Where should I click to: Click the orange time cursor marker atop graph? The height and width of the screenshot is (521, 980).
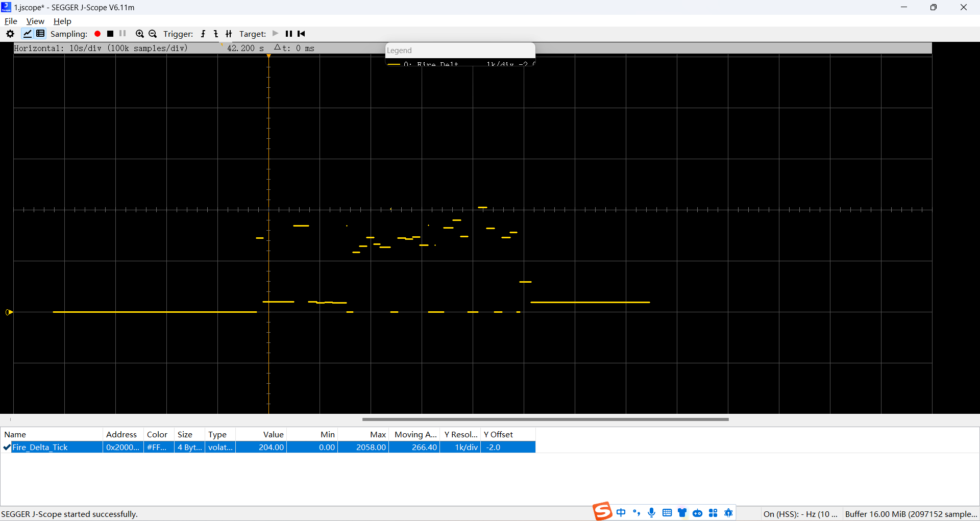268,56
